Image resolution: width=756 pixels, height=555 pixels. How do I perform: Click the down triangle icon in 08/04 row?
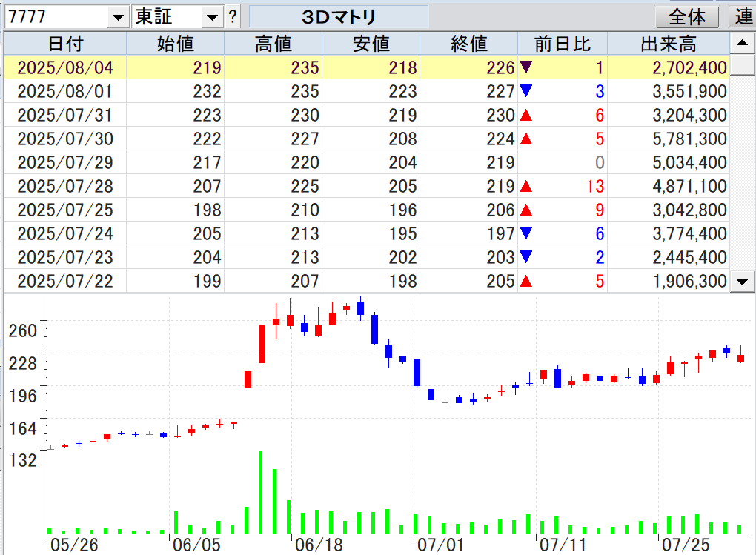coord(526,67)
